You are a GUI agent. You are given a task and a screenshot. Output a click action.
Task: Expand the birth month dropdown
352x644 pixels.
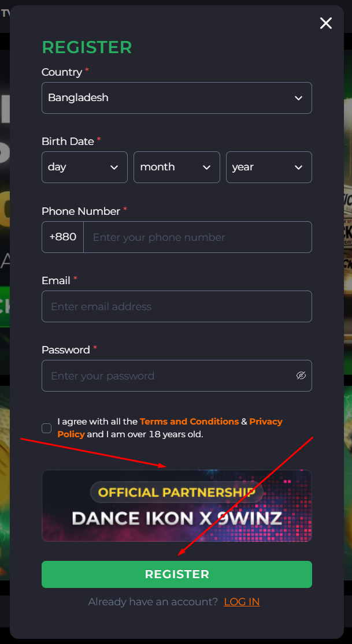pos(176,167)
